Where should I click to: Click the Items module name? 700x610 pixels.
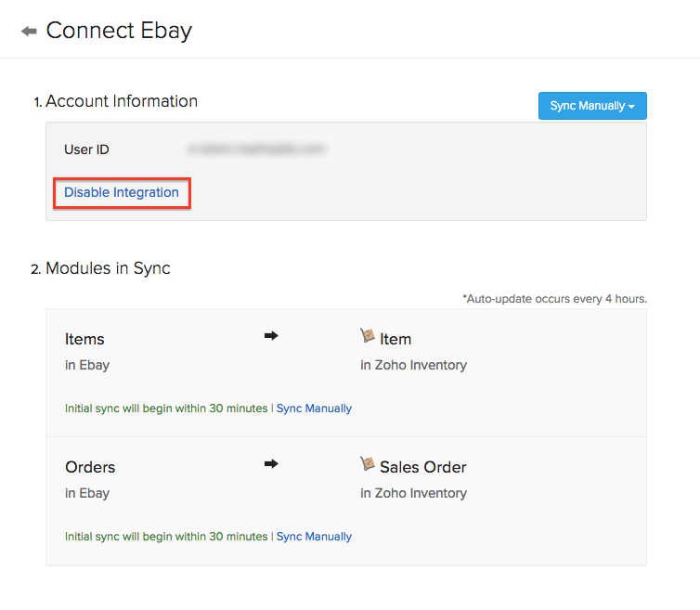(x=84, y=339)
